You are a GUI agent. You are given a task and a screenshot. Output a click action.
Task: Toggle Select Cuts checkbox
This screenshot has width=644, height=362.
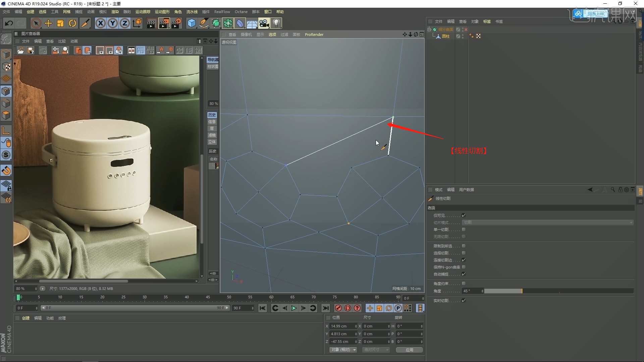(464, 253)
